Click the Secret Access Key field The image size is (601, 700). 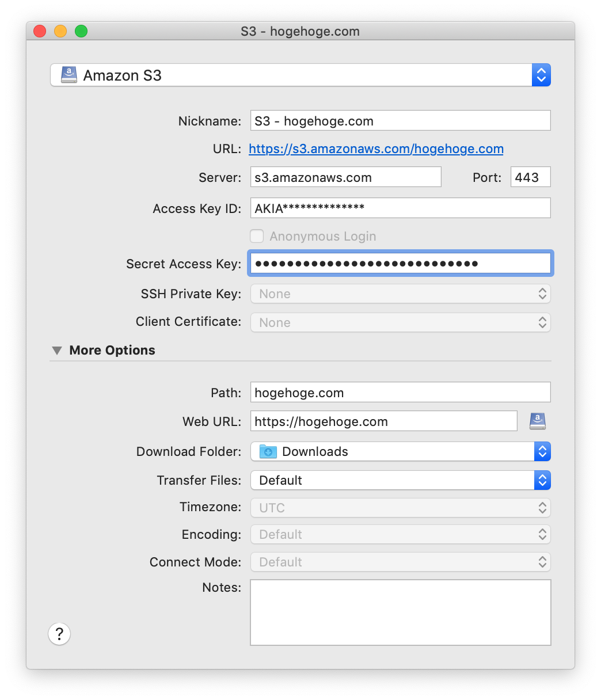tap(401, 264)
